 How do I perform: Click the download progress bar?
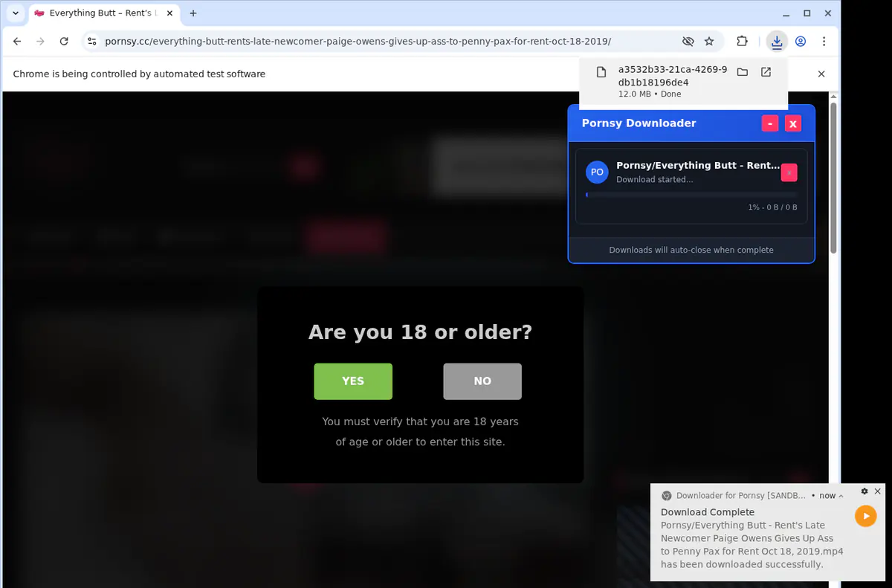691,195
